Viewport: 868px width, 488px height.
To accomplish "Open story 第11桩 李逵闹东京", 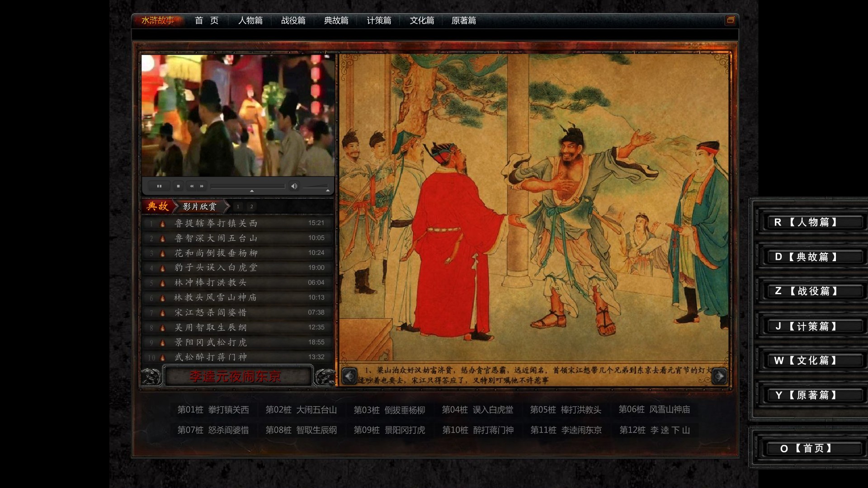I will point(566,430).
